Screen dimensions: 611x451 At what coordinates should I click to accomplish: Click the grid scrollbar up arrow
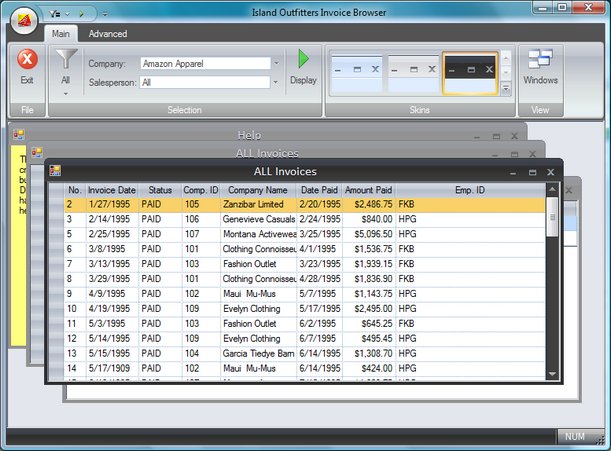point(552,190)
